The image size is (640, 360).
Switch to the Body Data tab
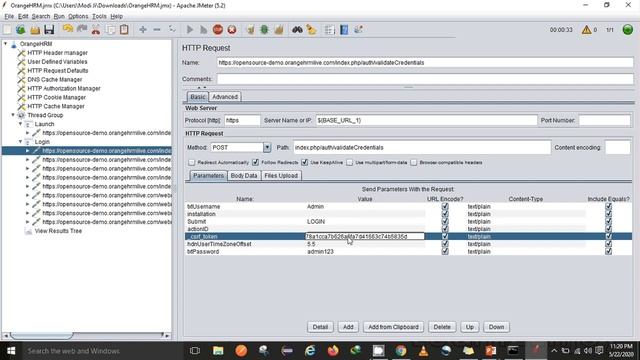coord(244,176)
